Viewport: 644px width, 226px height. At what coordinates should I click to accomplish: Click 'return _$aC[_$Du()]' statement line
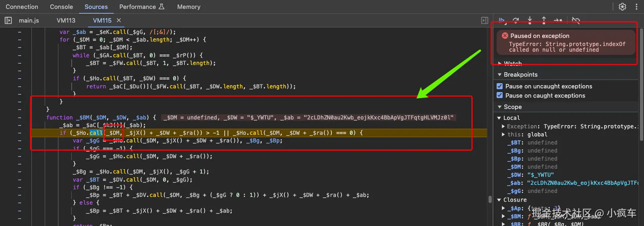(191, 86)
